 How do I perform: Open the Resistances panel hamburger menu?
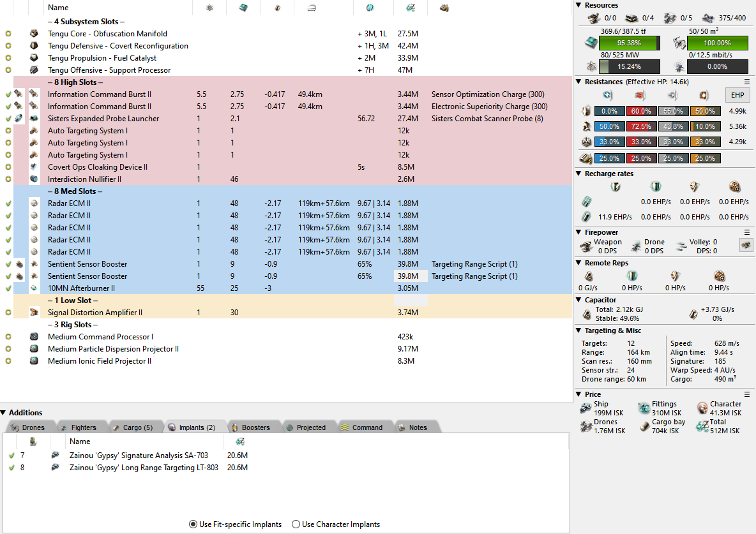pos(746,82)
